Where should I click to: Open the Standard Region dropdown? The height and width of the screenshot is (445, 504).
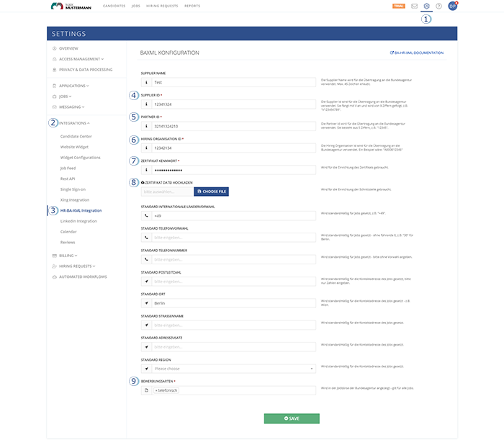pyautogui.click(x=234, y=369)
